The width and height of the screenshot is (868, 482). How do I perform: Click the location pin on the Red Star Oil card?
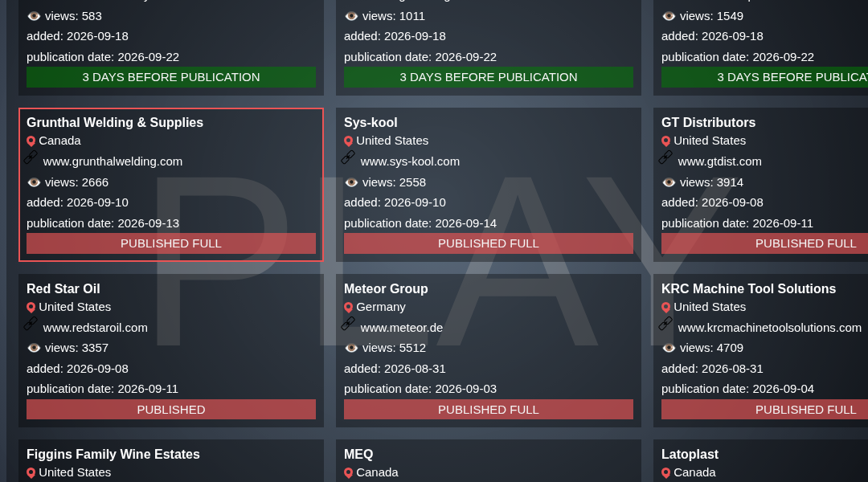coord(31,307)
